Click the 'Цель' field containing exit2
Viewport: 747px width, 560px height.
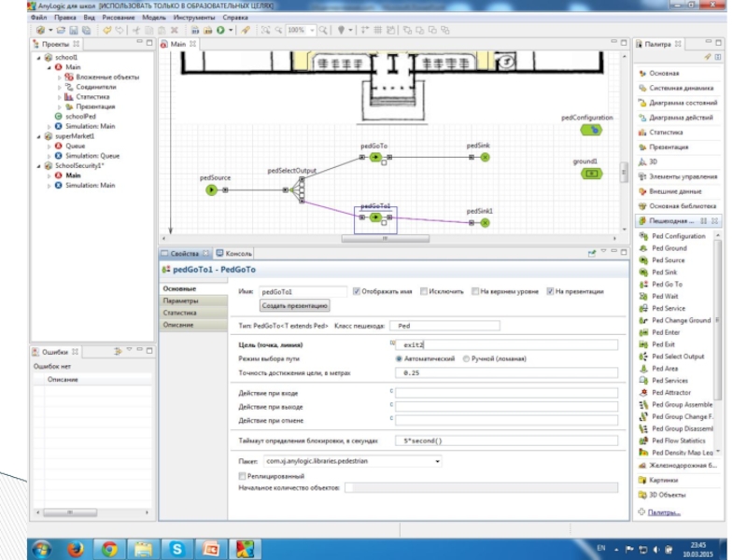[x=505, y=345]
